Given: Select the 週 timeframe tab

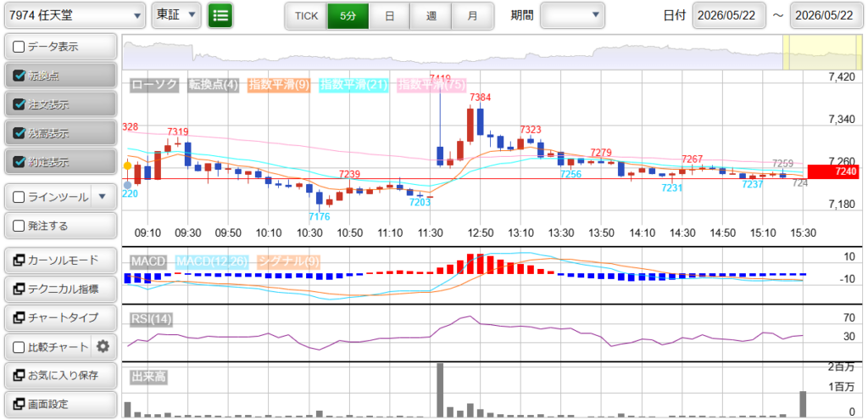Looking at the screenshot, I should coord(431,16).
